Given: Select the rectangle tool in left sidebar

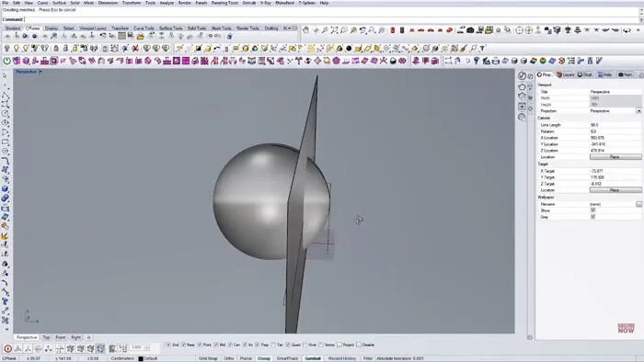Looking at the screenshot, I should (5, 141).
